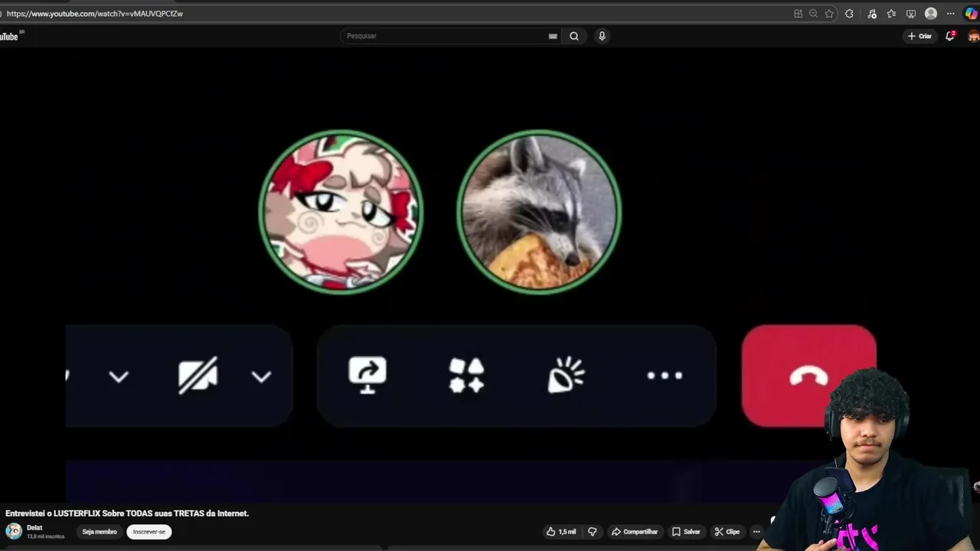Click the Salvar save button
Screen dimensions: 980x551
pyautogui.click(x=686, y=532)
